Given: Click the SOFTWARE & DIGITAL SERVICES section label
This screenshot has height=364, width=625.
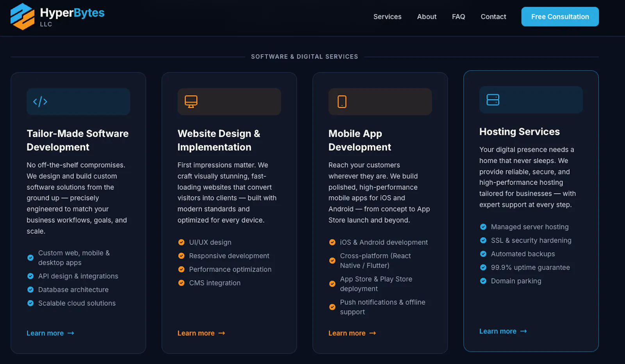Looking at the screenshot, I should point(304,57).
